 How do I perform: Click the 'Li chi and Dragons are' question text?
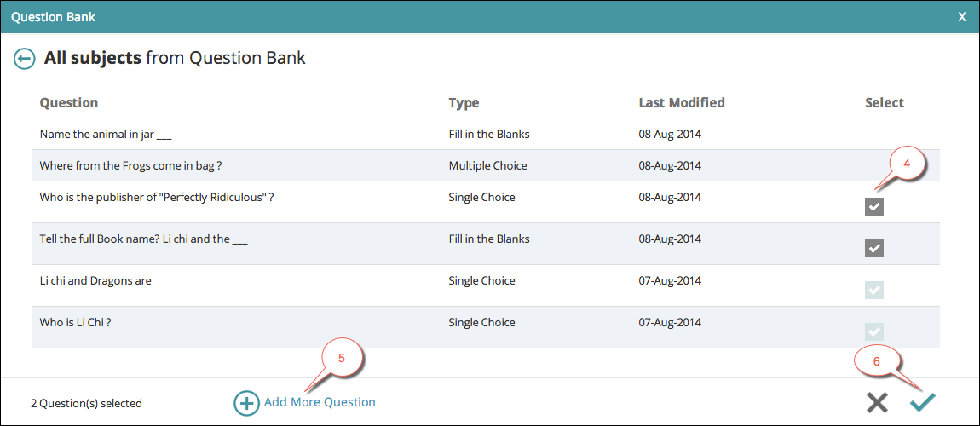(x=95, y=281)
